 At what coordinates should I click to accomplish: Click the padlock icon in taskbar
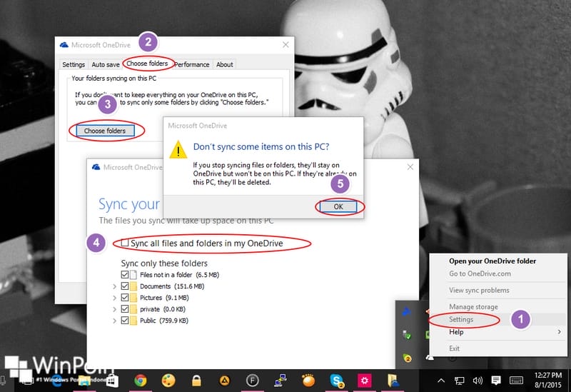(196, 380)
